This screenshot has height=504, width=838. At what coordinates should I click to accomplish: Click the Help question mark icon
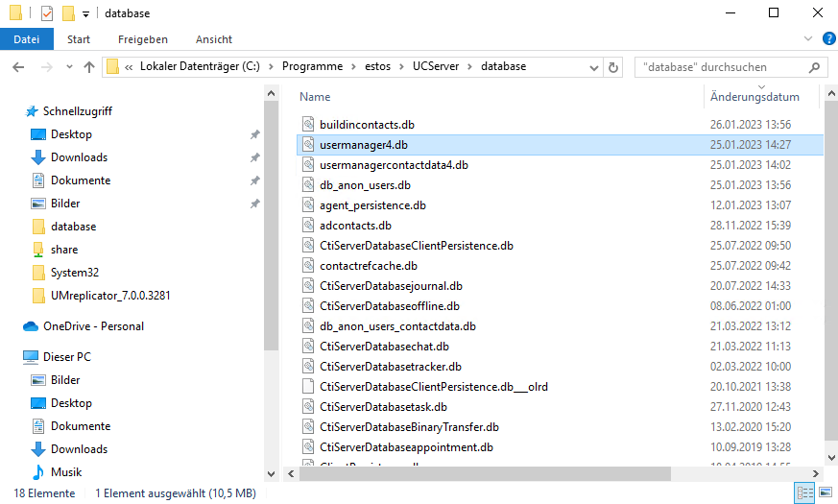[x=828, y=39]
